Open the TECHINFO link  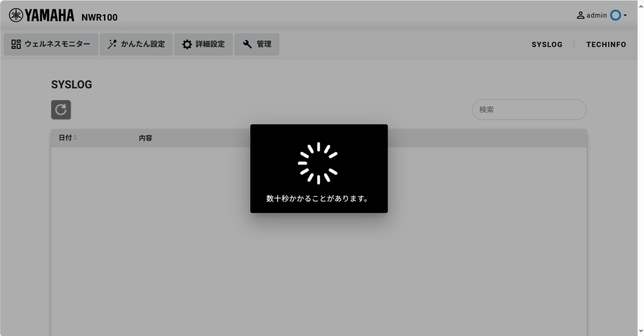pyautogui.click(x=606, y=44)
